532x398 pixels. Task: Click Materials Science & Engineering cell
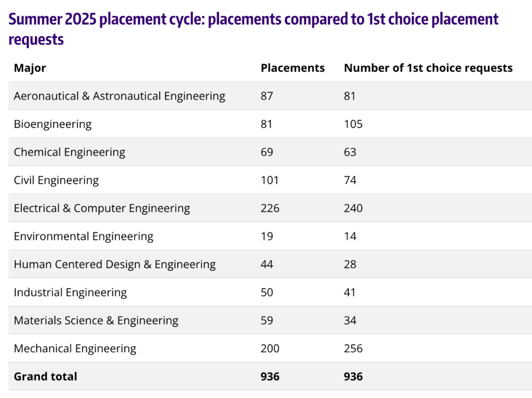point(96,321)
